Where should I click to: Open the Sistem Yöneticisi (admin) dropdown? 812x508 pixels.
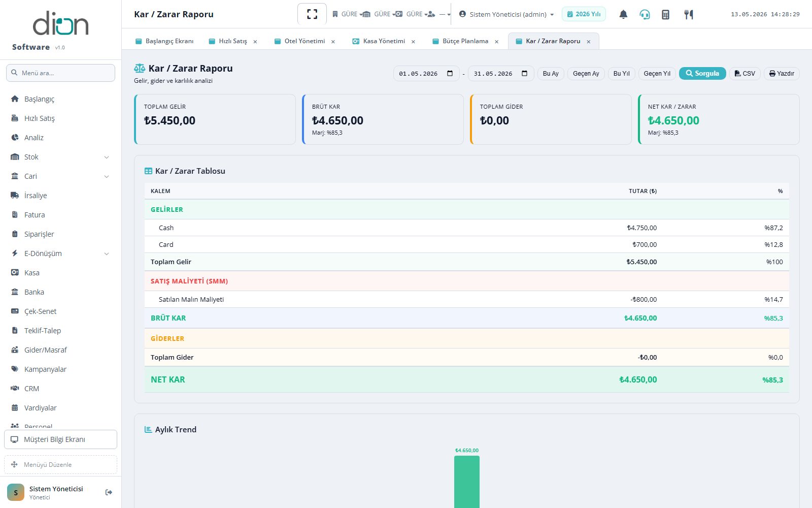tap(506, 14)
